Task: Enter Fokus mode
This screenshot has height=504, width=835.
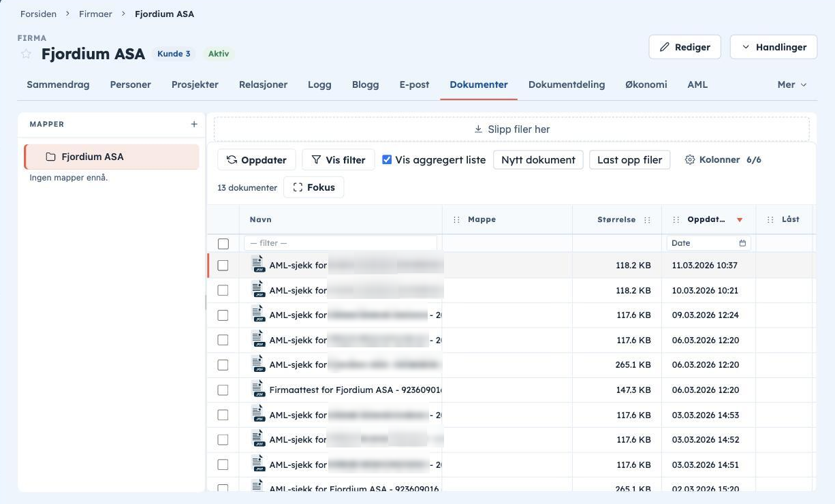Action: point(314,187)
